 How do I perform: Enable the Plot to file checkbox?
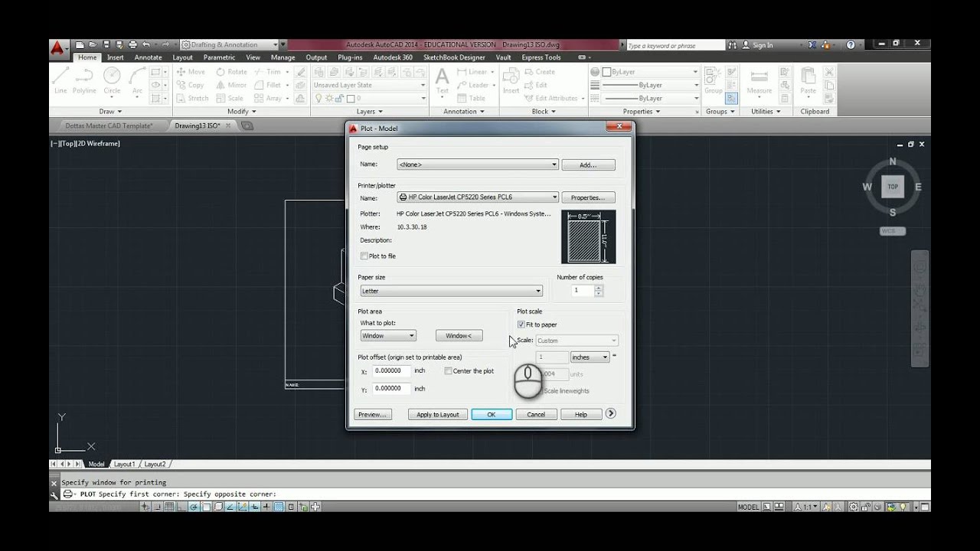pos(364,256)
